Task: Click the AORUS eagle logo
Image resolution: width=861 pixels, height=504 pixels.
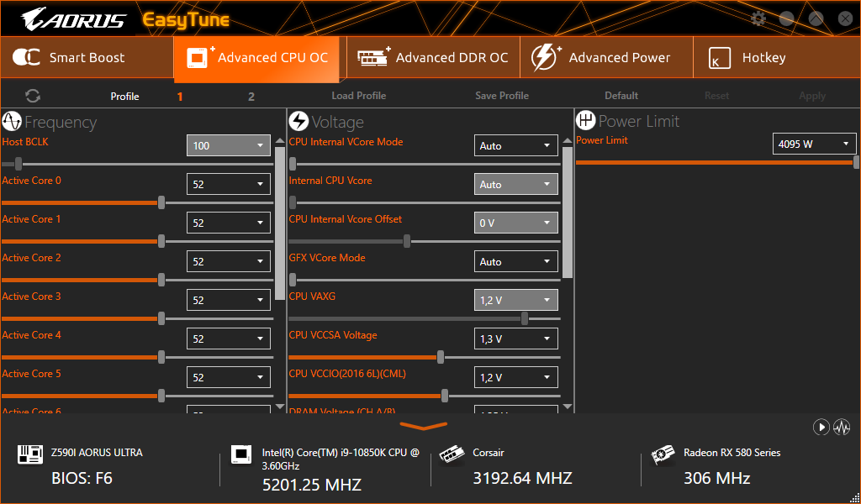Action: pos(74,19)
